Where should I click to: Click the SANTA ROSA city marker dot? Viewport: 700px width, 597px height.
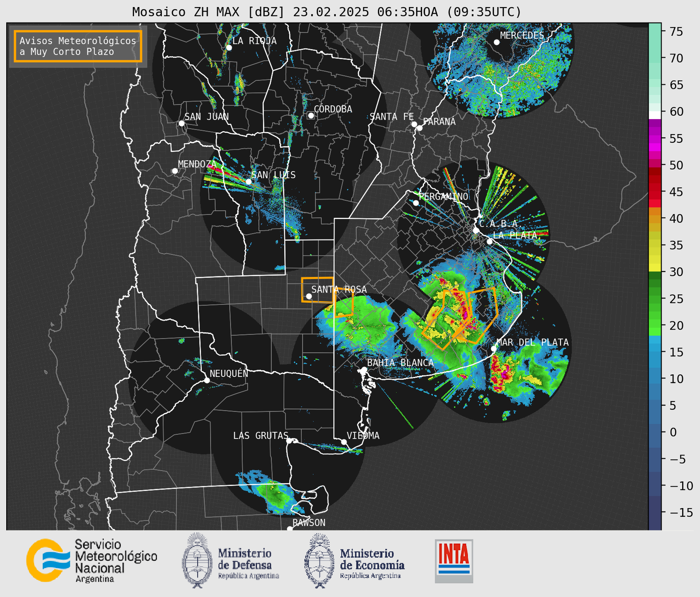[x=309, y=296]
